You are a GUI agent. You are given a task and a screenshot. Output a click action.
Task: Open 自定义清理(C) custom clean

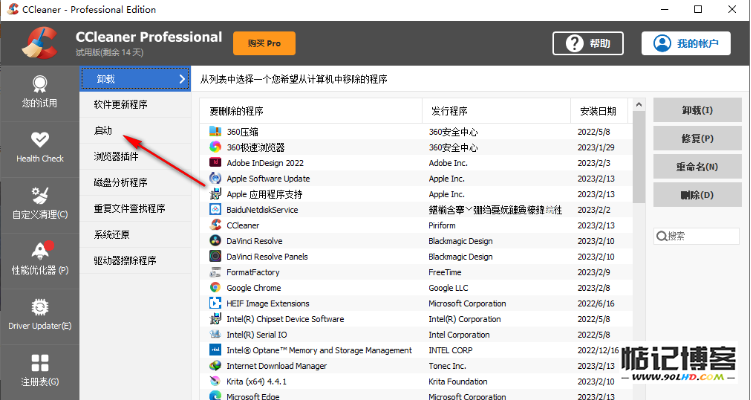[40, 205]
